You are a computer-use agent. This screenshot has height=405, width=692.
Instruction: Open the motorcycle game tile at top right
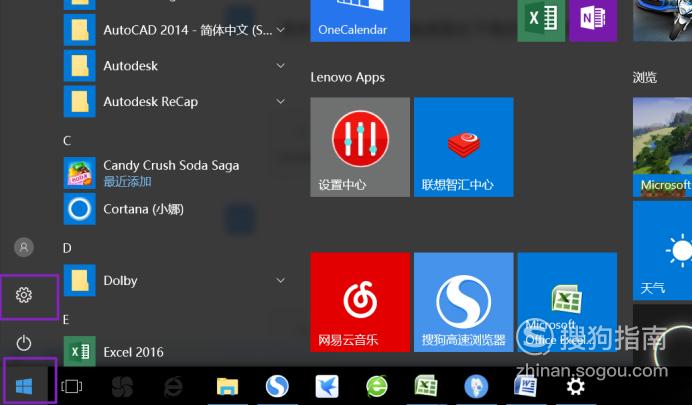662,21
